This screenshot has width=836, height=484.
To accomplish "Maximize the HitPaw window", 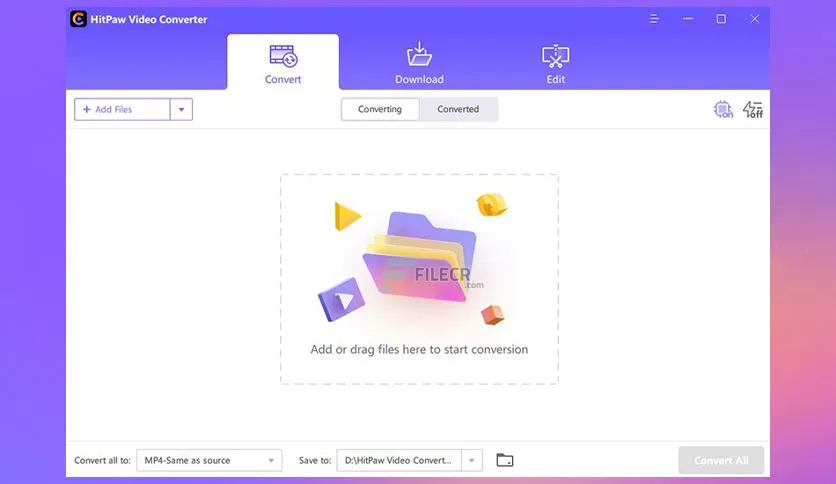I will 721,19.
